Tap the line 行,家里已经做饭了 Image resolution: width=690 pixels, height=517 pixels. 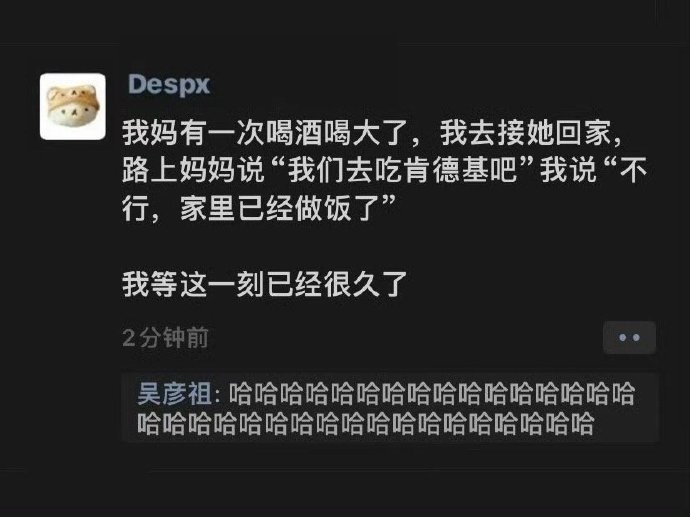[260, 208]
